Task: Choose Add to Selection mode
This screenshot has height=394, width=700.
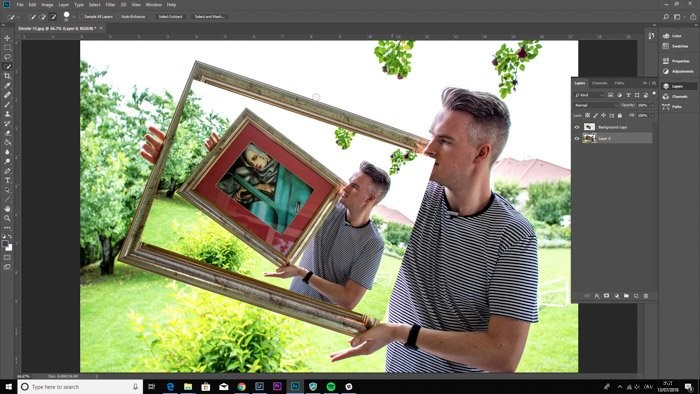Action: click(x=42, y=17)
